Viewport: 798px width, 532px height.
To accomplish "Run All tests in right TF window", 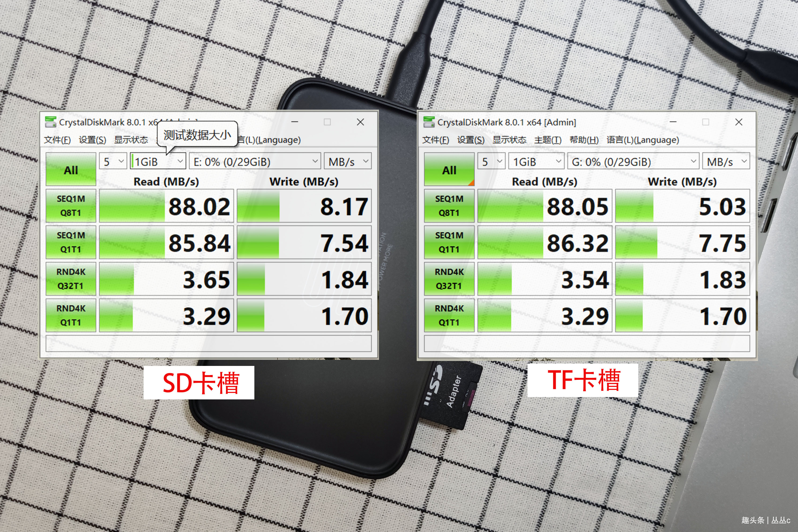I will pyautogui.click(x=449, y=169).
